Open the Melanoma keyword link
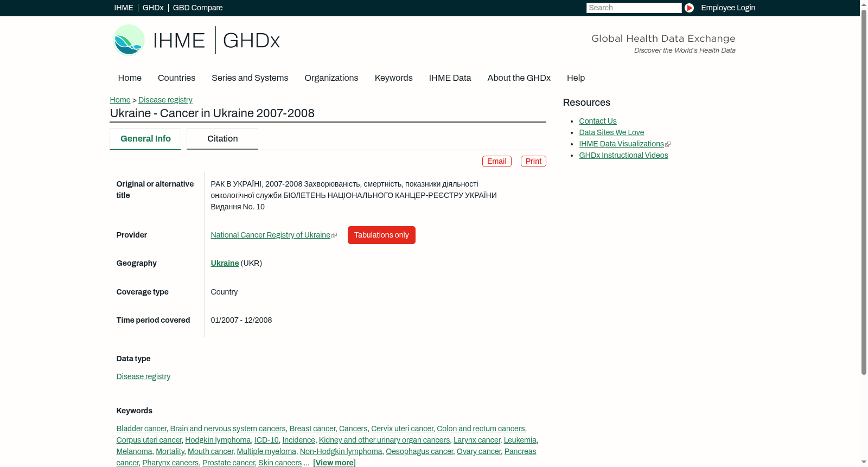The height and width of the screenshot is (467, 868). (134, 451)
